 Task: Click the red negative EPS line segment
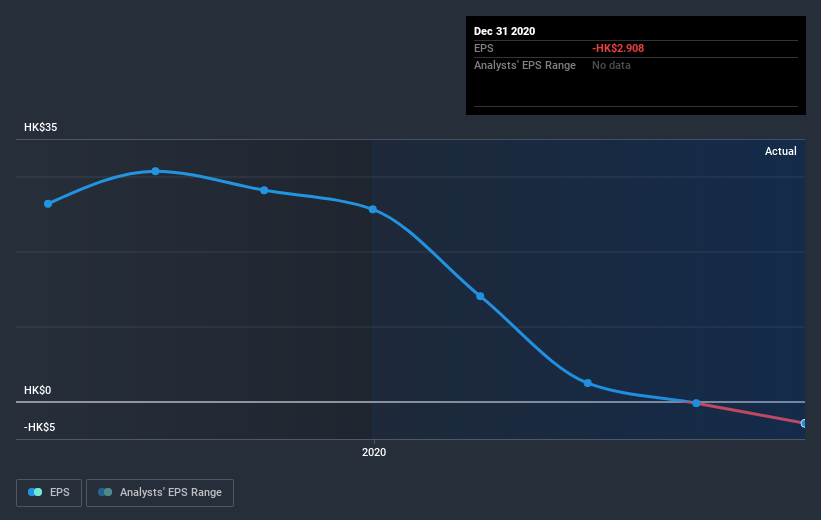pos(750,413)
